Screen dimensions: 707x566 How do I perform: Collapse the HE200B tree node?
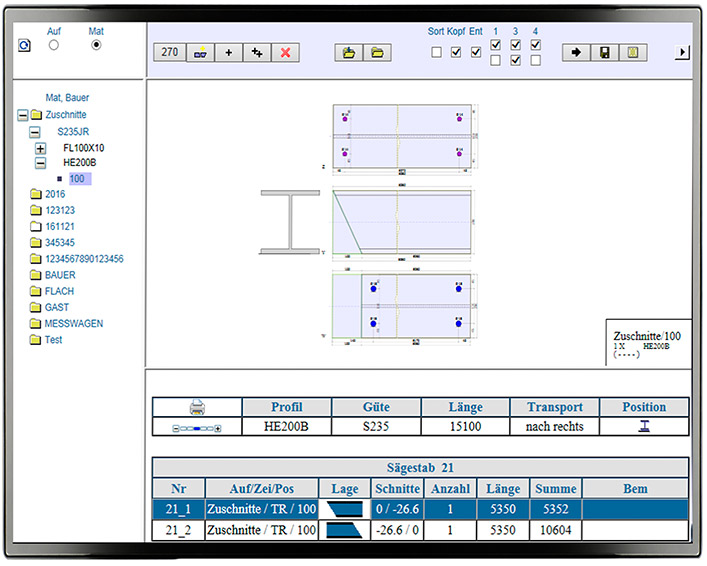tap(41, 162)
